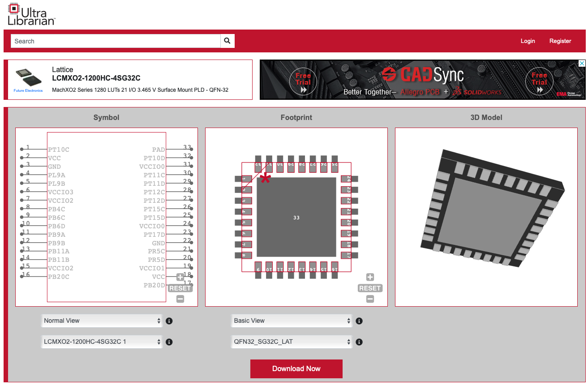Click the Ultra Librarian logo
Screen dimensions: 588x385
pyautogui.click(x=31, y=13)
